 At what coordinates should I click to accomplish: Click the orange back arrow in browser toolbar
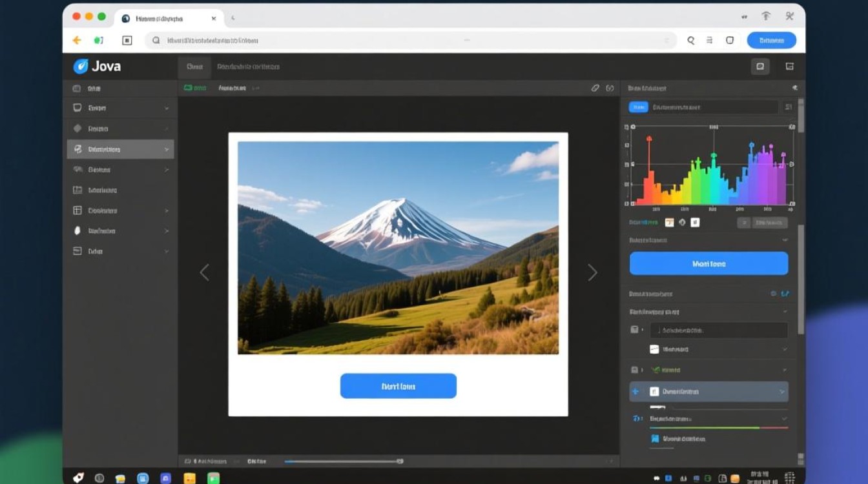click(77, 40)
